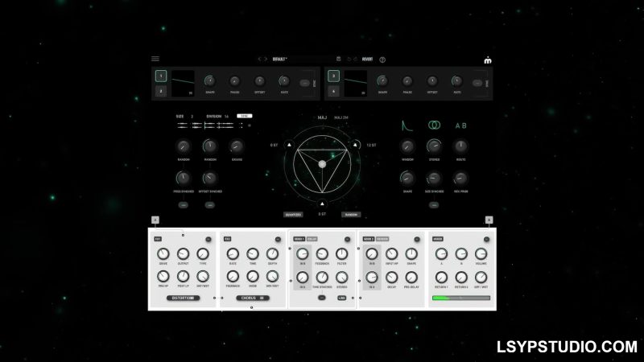Click the bottom triangle handle on circle
Viewport: 644px width, 362px height.
323,204
